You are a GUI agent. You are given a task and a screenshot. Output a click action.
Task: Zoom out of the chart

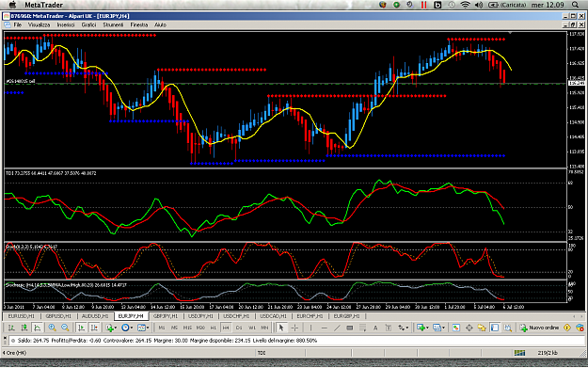click(65, 328)
